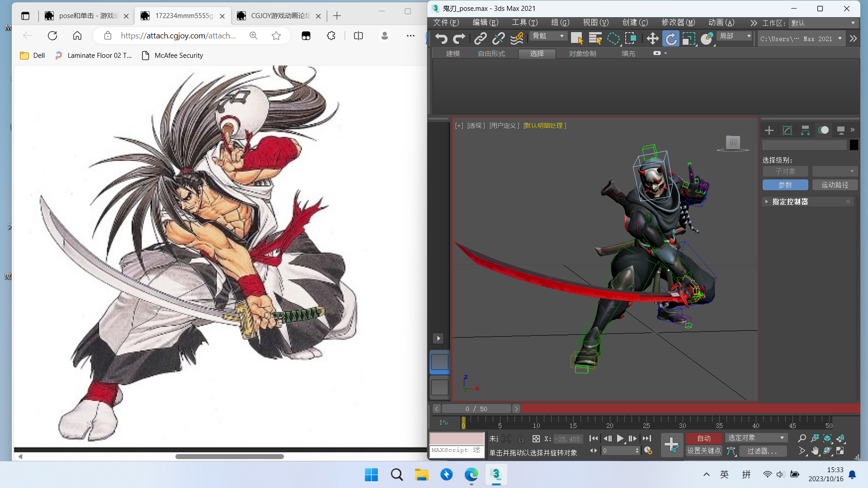Open the 动画(A) menu
Image resolution: width=868 pixels, height=488 pixels.
(x=721, y=23)
